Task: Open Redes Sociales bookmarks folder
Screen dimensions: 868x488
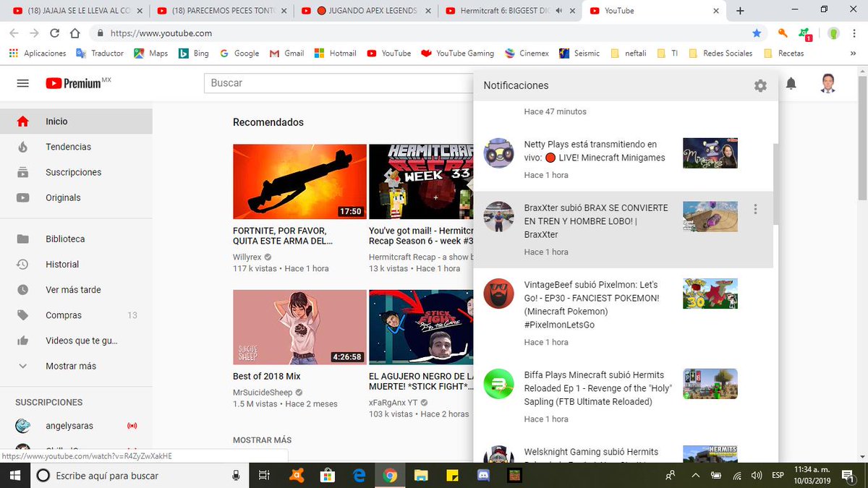Action: [720, 53]
